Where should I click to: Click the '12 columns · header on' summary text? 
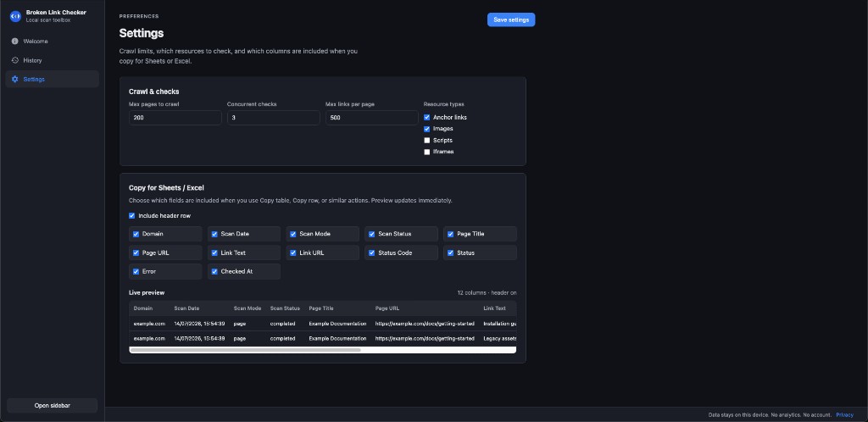click(487, 292)
